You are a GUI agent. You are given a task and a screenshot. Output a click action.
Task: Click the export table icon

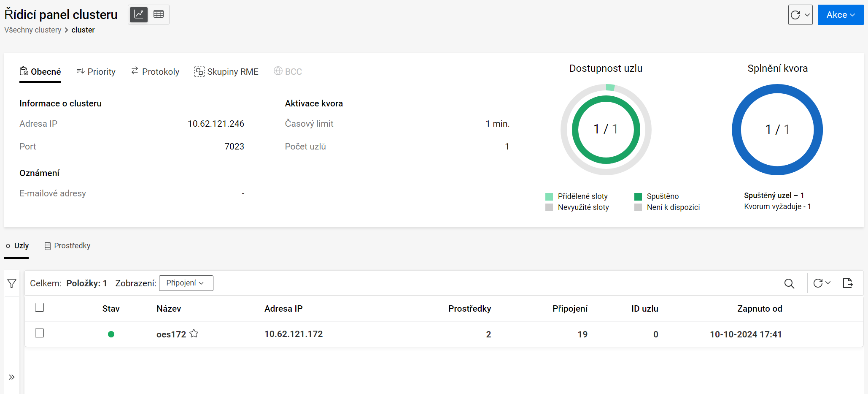(847, 283)
